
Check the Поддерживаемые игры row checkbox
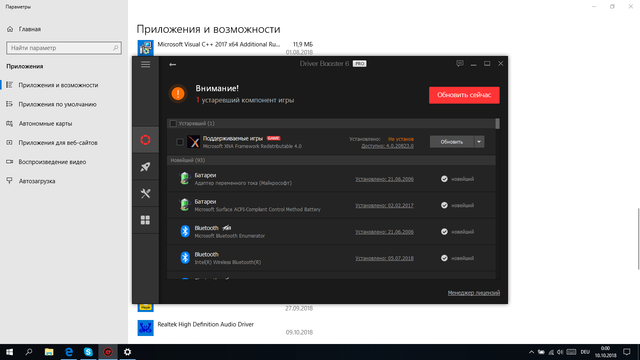pyautogui.click(x=180, y=142)
